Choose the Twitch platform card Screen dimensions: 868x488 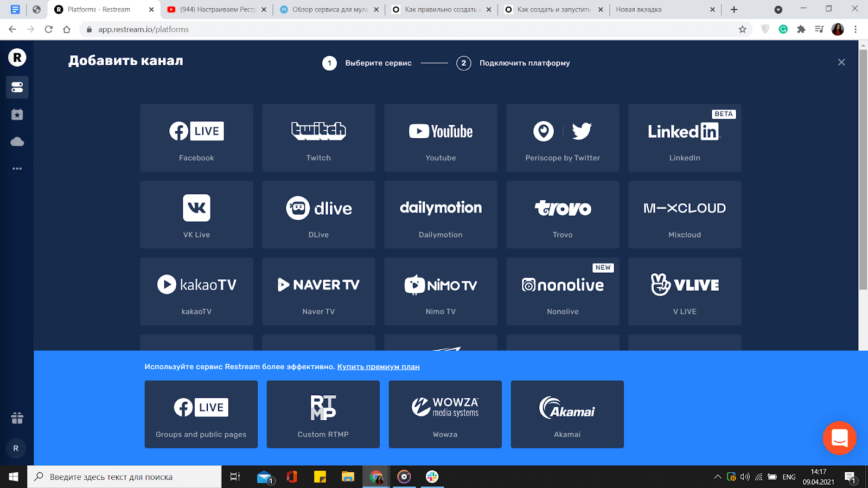click(318, 138)
